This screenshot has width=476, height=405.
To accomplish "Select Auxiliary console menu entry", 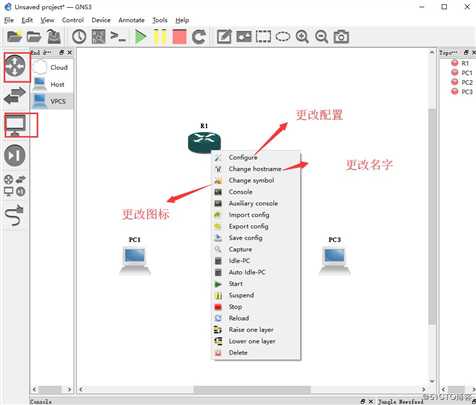I will [x=256, y=203].
